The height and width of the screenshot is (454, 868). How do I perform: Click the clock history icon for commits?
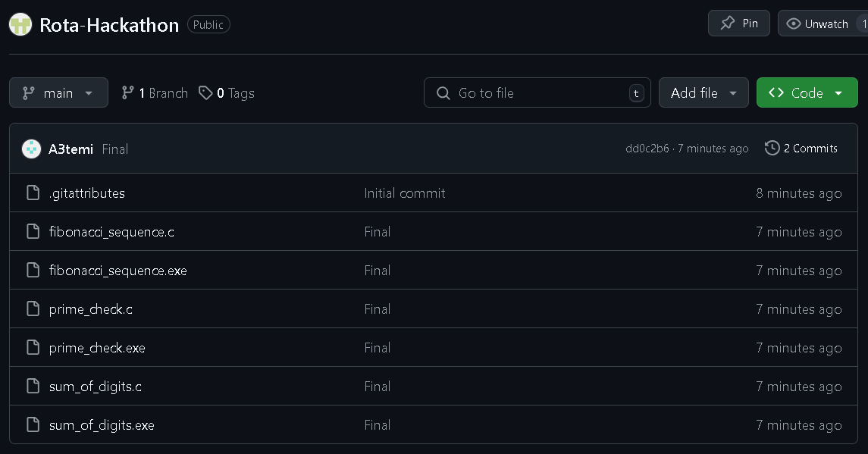click(772, 148)
